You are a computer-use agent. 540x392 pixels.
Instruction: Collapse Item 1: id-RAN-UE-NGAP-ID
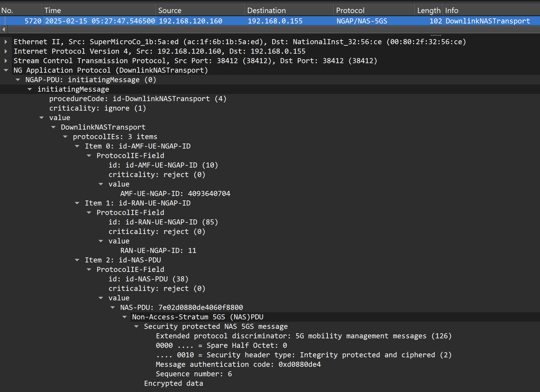77,203
